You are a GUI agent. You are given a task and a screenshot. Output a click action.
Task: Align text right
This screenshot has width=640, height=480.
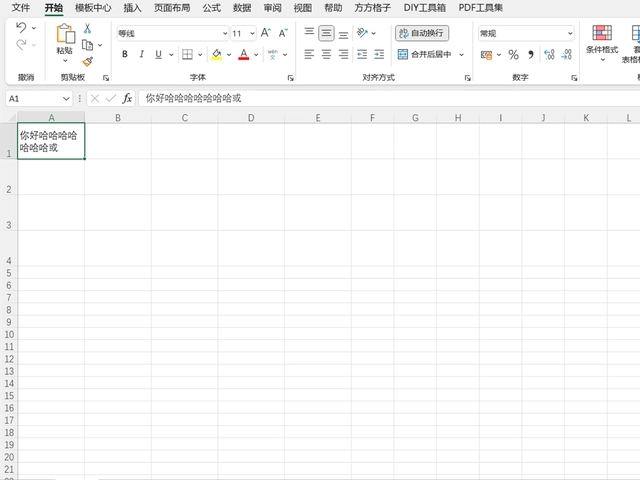click(343, 54)
